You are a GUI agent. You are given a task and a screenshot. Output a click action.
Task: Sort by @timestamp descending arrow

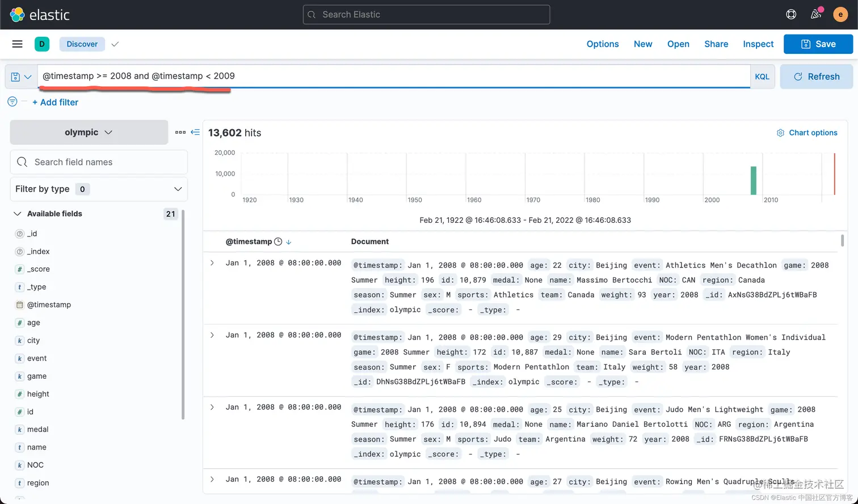[289, 242]
